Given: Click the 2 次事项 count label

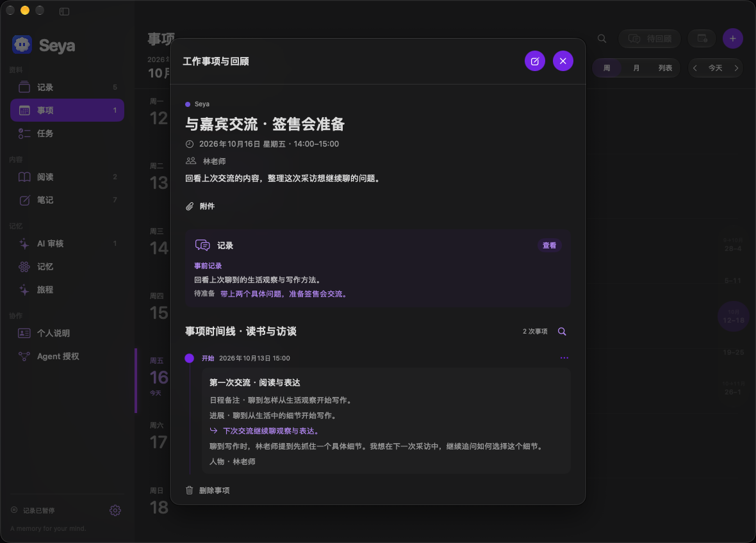Looking at the screenshot, I should (535, 332).
